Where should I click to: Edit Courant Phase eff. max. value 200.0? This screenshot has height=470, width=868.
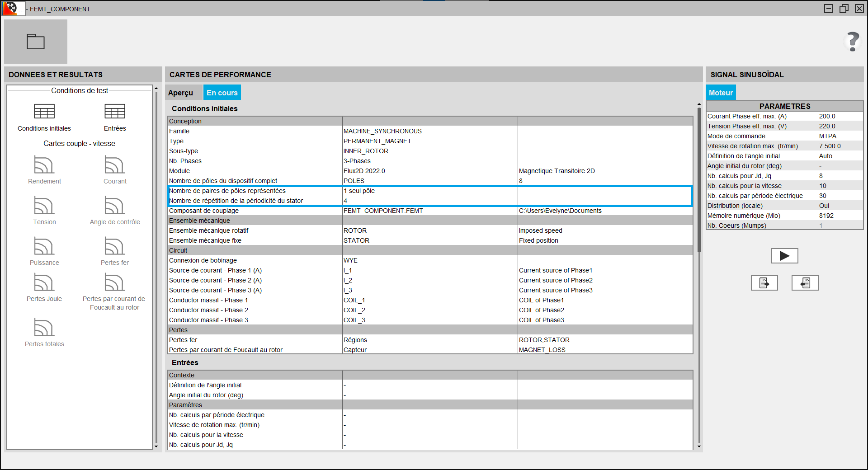pyautogui.click(x=840, y=116)
